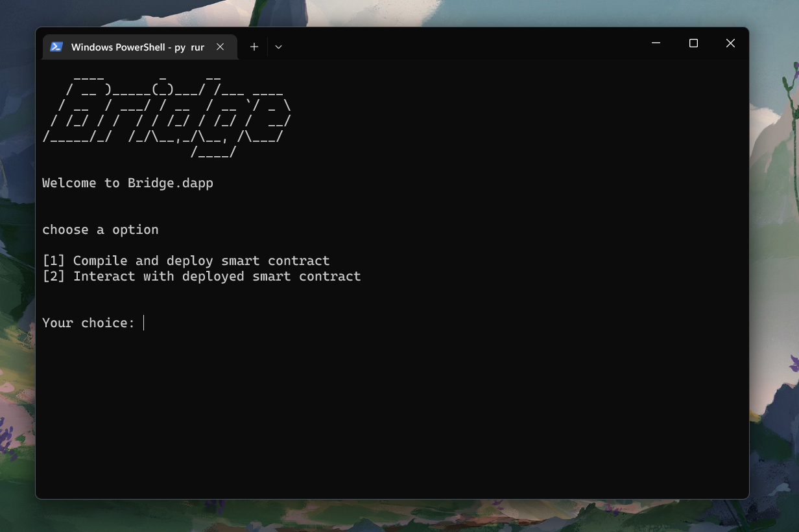Maximize the terminal window
This screenshot has width=799, height=532.
click(x=693, y=43)
